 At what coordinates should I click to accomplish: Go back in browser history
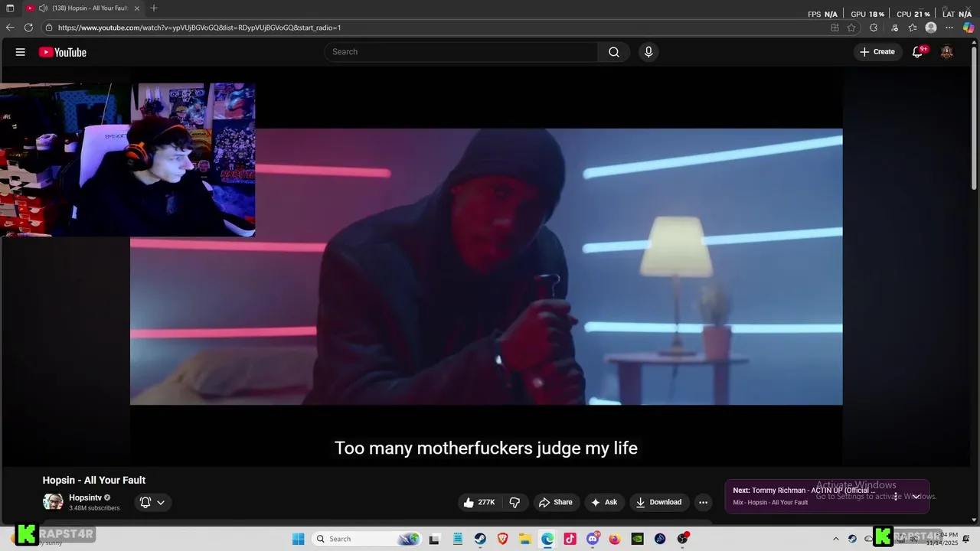point(10,28)
